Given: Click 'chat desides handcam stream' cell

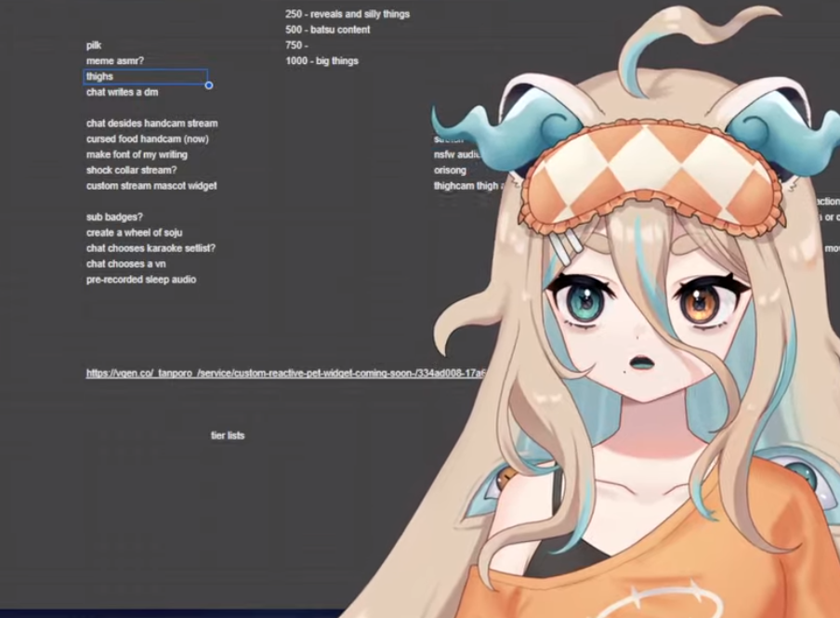Looking at the screenshot, I should pos(152,124).
